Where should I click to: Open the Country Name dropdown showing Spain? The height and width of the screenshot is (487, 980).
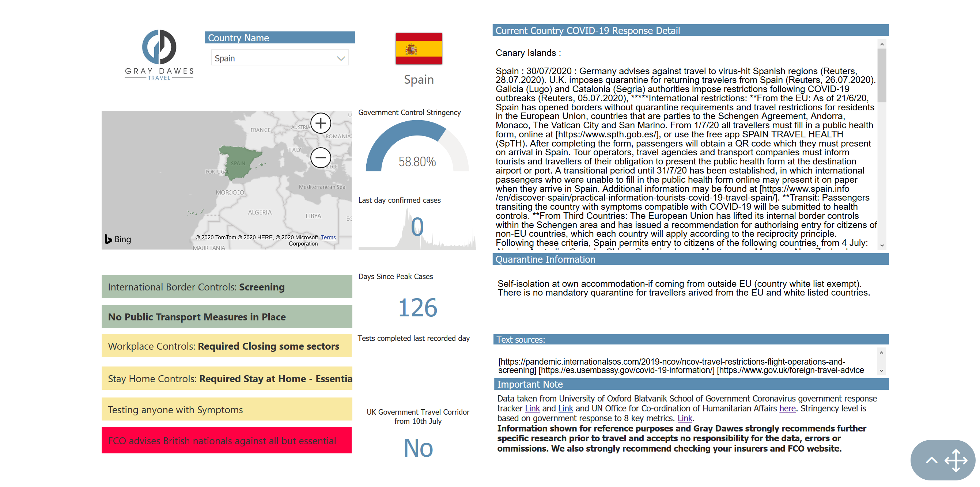click(x=280, y=58)
